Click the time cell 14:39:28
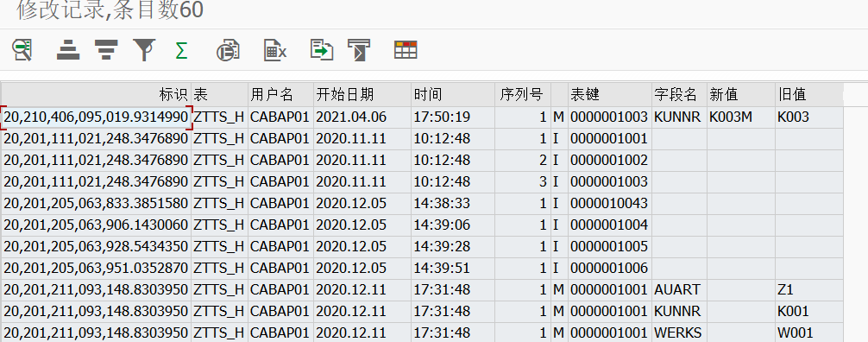The width and height of the screenshot is (868, 342). 453,247
